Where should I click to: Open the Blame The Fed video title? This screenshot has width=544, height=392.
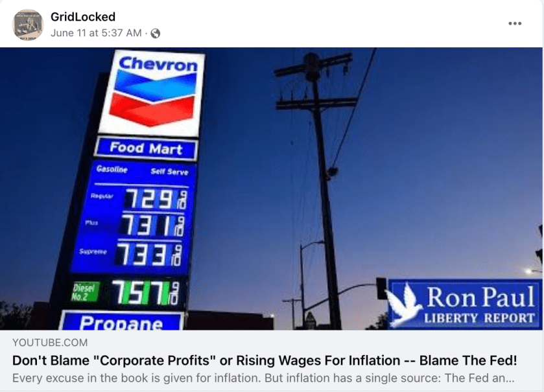[265, 360]
